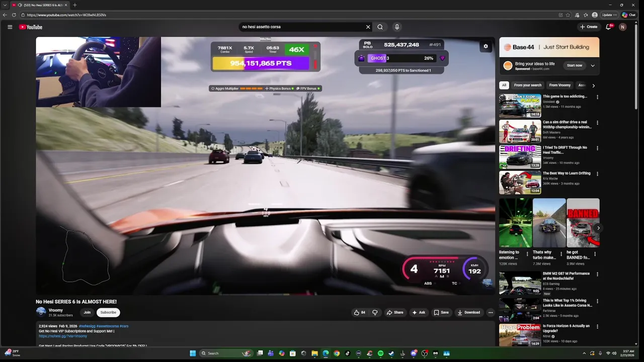Download the video
The width and height of the screenshot is (644, 362).
click(x=468, y=312)
